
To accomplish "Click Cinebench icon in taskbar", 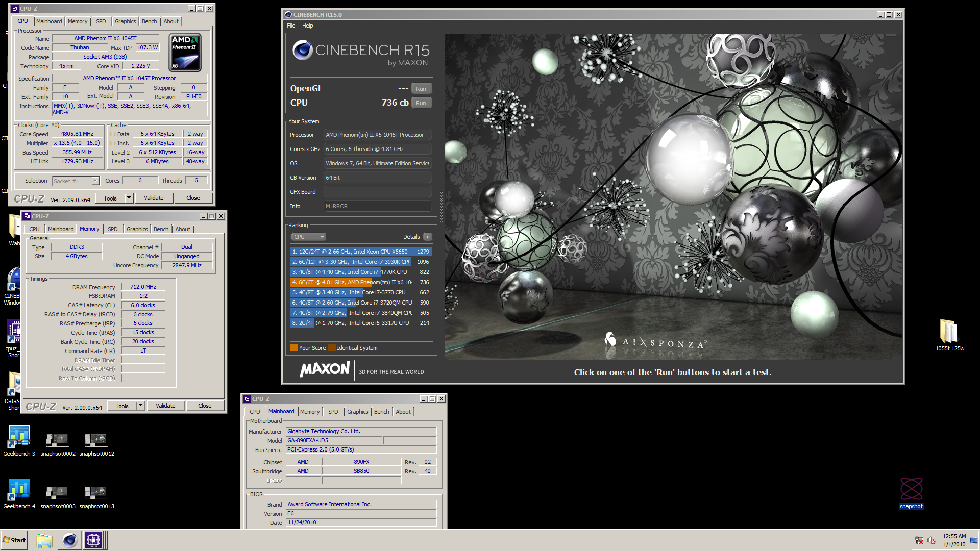I will (69, 540).
